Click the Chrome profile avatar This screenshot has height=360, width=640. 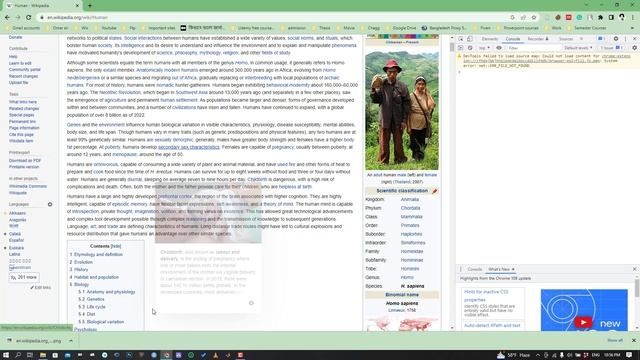tap(622, 18)
